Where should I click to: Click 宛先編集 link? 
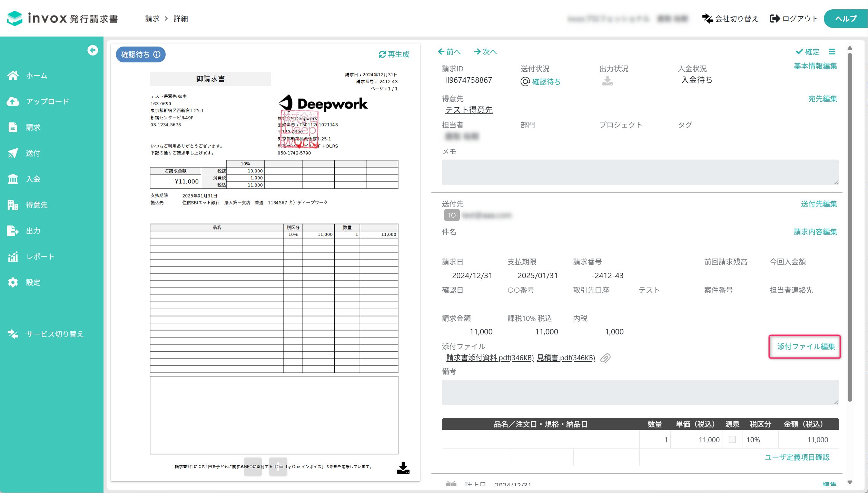[x=822, y=99]
